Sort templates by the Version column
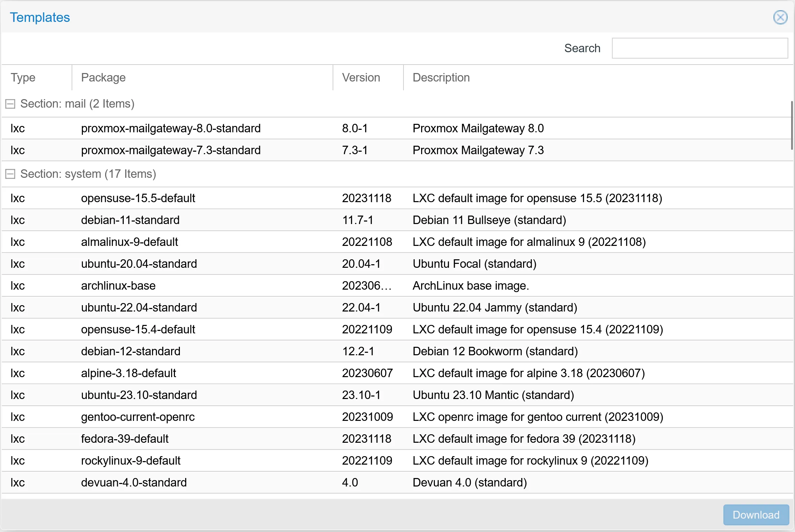The image size is (795, 532). coord(361,77)
